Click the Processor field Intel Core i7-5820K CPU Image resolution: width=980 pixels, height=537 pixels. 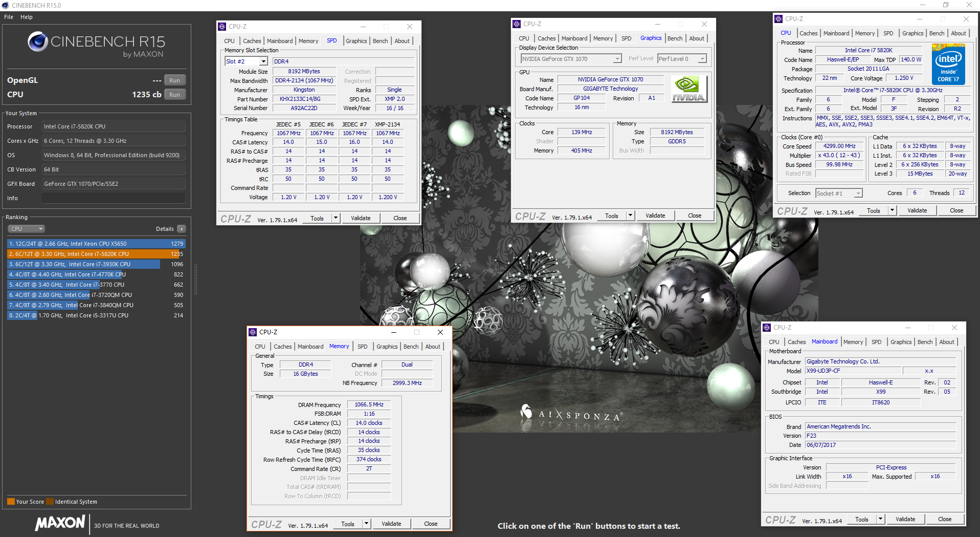click(114, 126)
